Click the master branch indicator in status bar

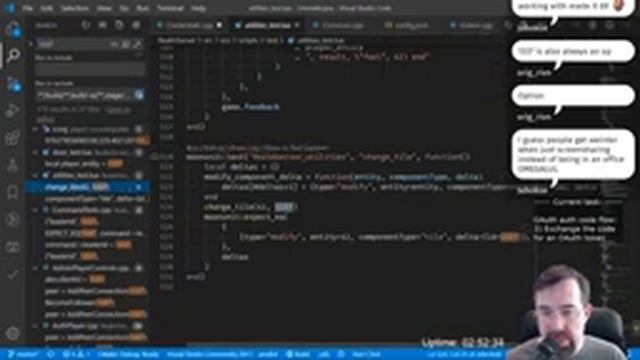(22, 354)
